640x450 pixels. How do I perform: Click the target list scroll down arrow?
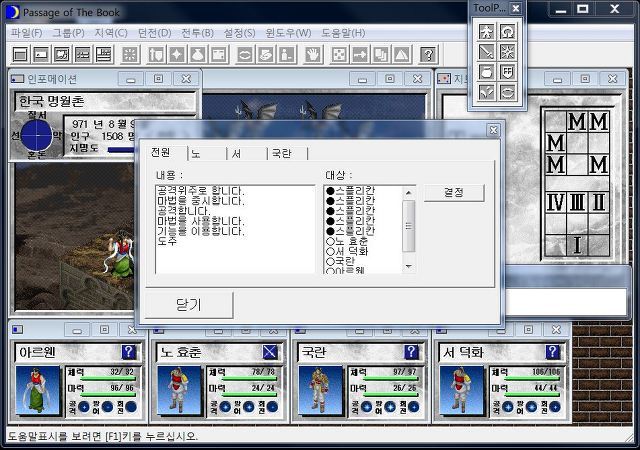click(409, 267)
